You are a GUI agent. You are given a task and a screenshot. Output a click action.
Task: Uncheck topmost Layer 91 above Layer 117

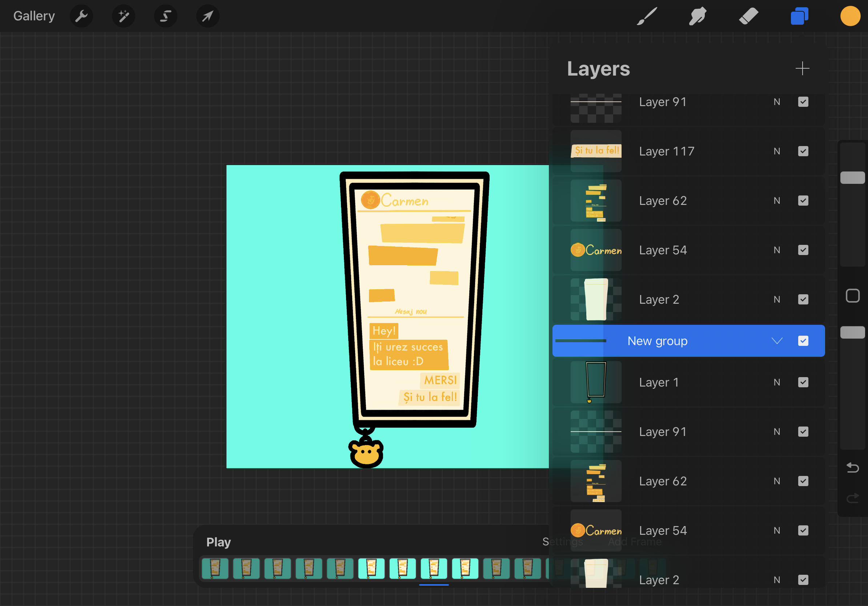803,102
